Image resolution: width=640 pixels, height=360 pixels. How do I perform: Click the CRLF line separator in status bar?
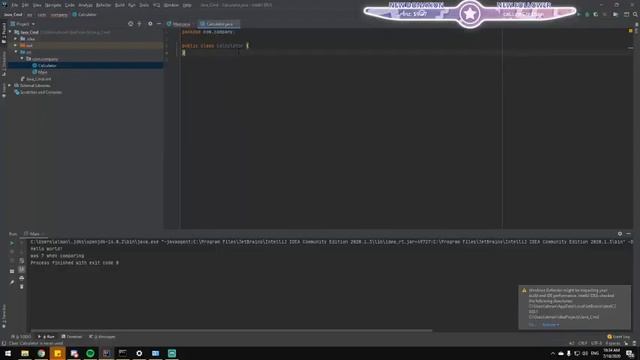pos(583,343)
